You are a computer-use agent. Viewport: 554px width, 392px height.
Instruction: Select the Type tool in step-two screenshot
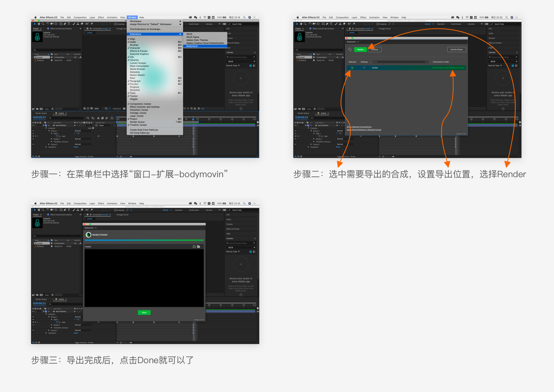click(331, 24)
